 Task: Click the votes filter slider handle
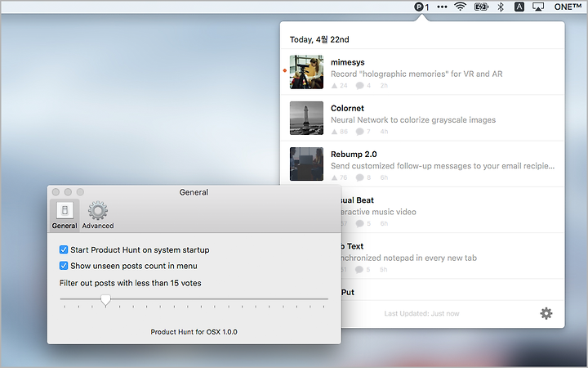point(105,300)
